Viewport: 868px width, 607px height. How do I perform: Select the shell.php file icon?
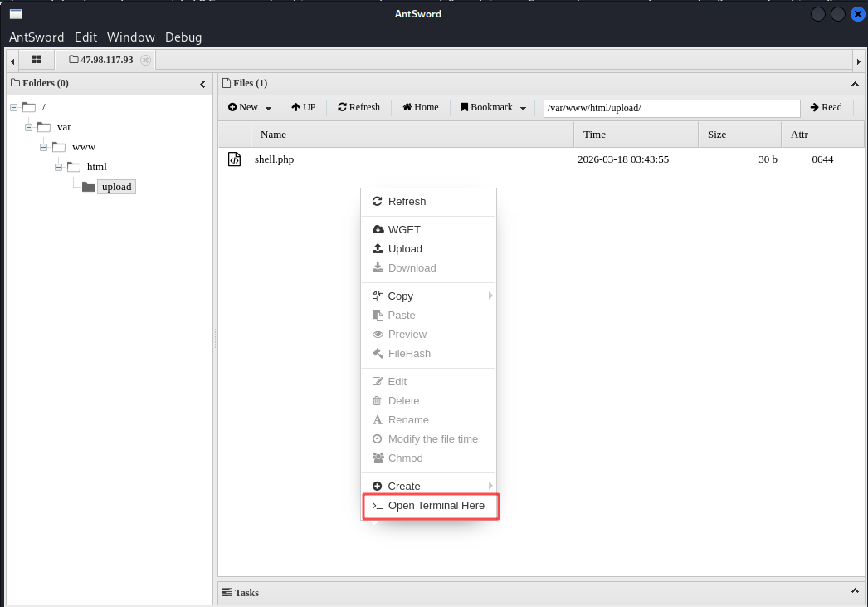[x=235, y=159]
